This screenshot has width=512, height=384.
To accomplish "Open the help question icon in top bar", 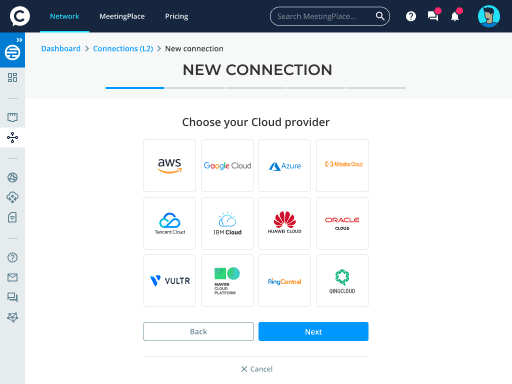I will tap(411, 16).
